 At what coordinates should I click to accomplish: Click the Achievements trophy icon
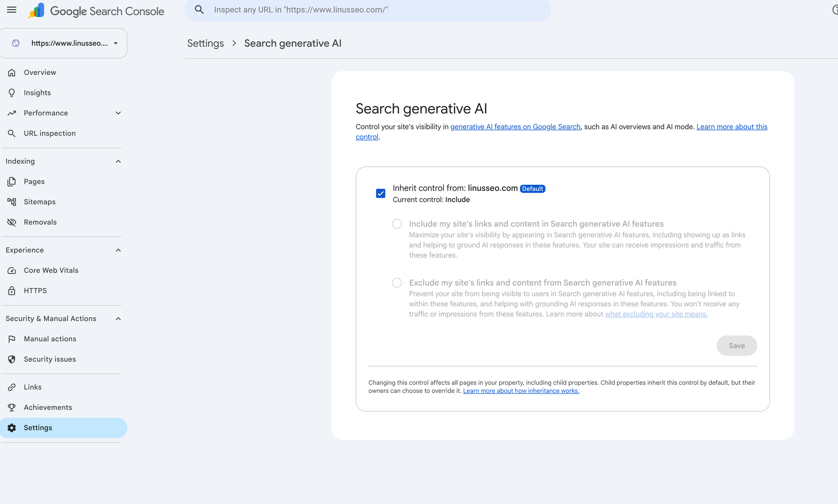[12, 407]
